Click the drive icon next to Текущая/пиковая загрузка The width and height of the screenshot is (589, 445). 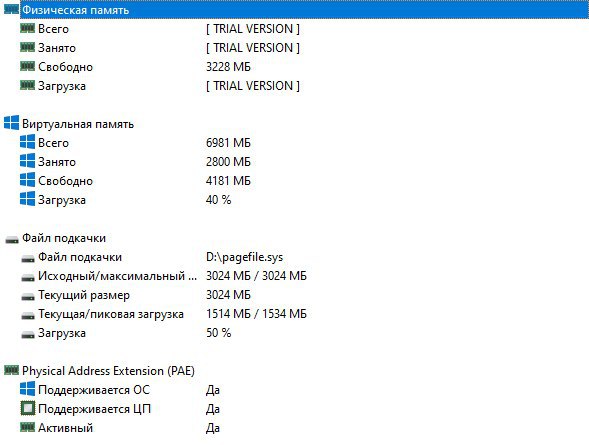click(x=28, y=315)
